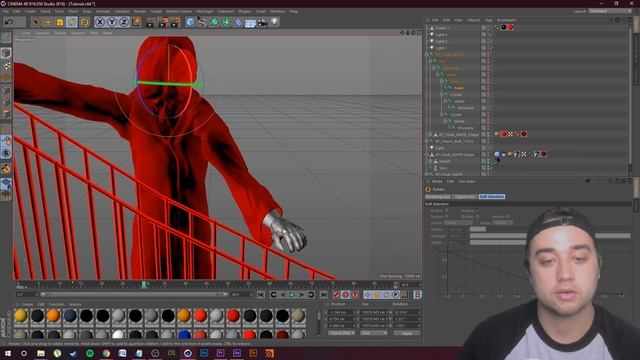Click the Record Active Objects button
This screenshot has height=360, width=640.
click(x=336, y=294)
